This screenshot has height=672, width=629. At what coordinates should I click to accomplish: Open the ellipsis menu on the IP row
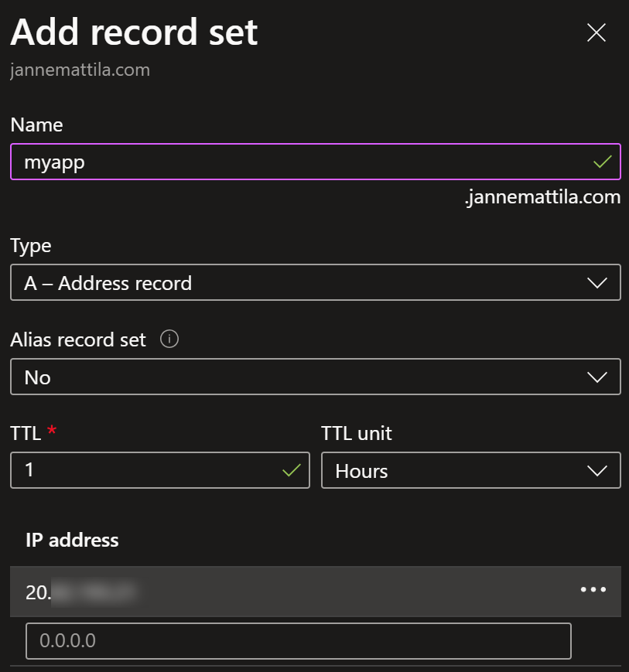pyautogui.click(x=593, y=590)
